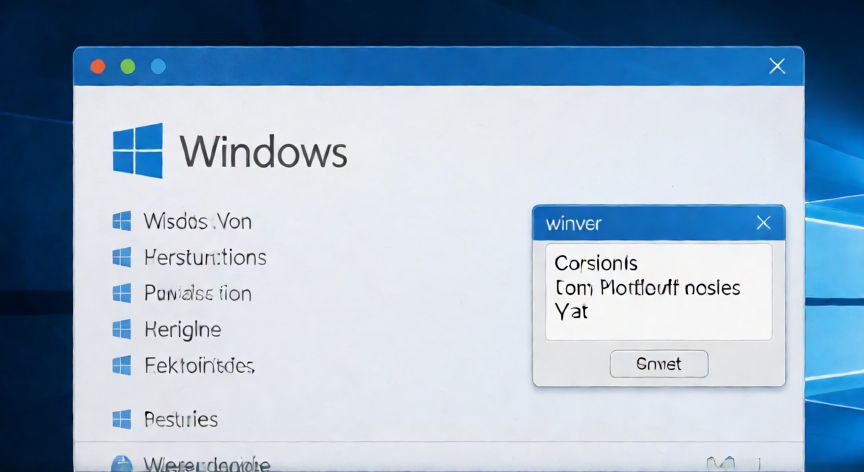Click the Windows icon beside "Herstuntions"
The image size is (864, 472).
coord(122,257)
